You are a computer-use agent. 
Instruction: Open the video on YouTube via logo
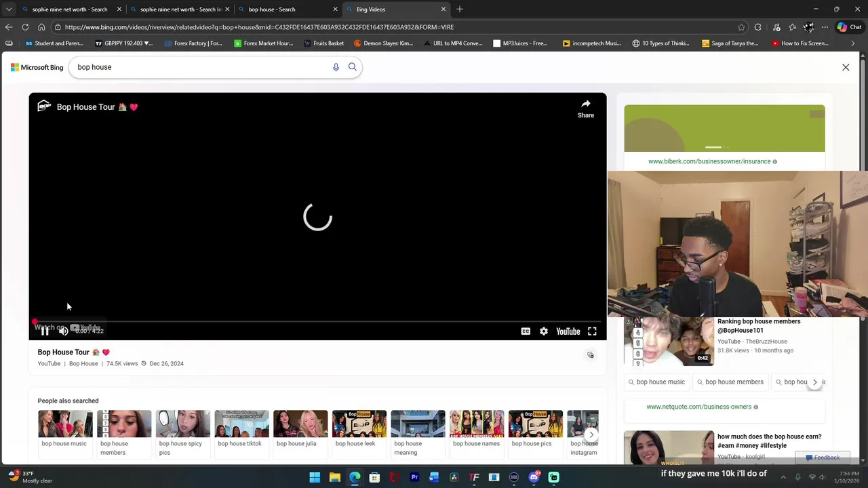568,331
